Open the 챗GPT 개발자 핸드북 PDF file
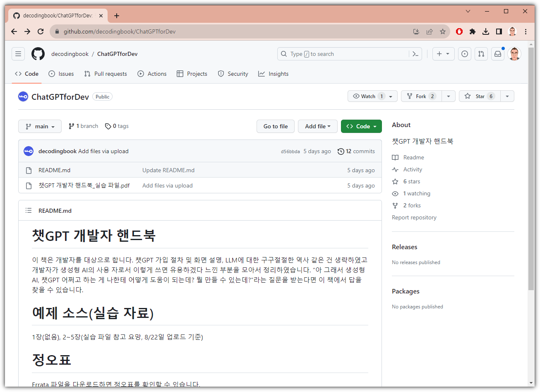The image size is (540, 392). pos(84,185)
